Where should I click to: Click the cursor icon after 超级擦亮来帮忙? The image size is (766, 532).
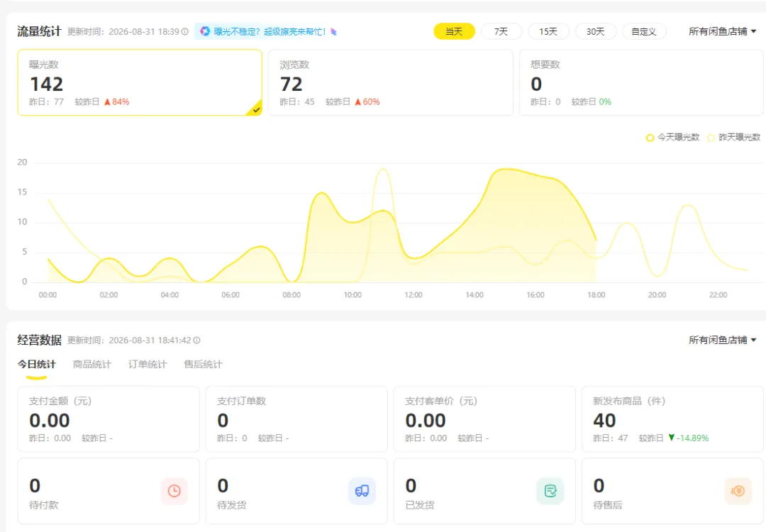[333, 32]
